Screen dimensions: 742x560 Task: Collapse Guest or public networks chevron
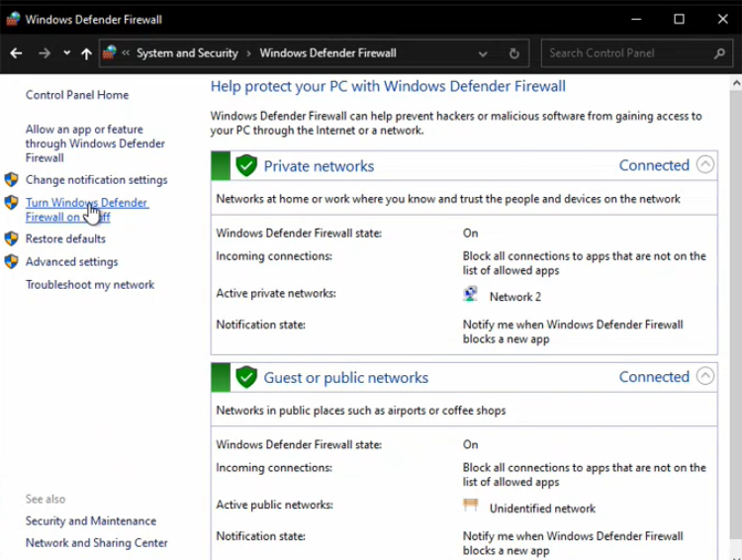click(x=705, y=376)
